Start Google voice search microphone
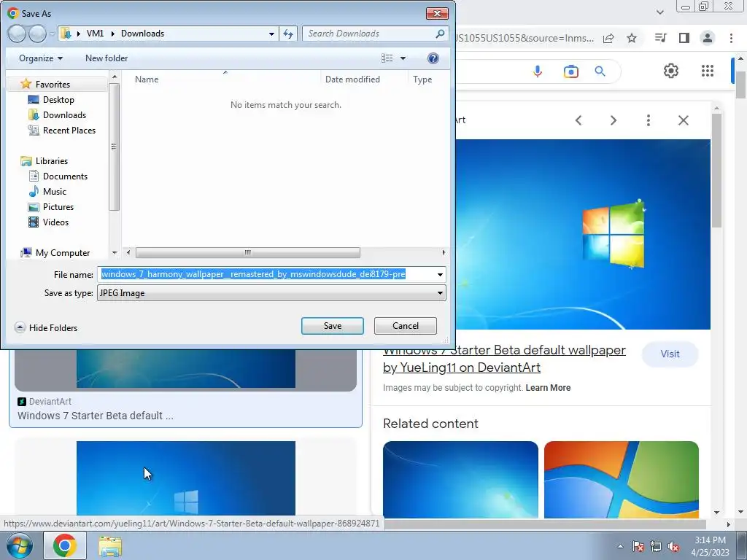 (x=538, y=71)
